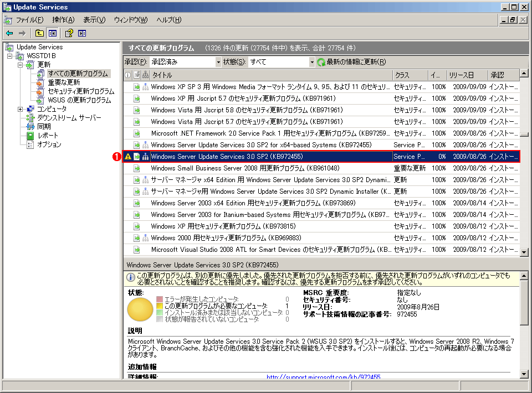Select セキュリティ更新プログラム in the tree
Image resolution: width=532 pixels, height=393 pixels.
coord(81,91)
